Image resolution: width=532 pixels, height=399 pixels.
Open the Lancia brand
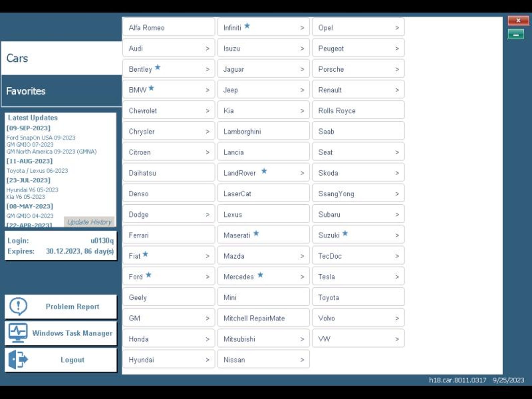click(263, 152)
